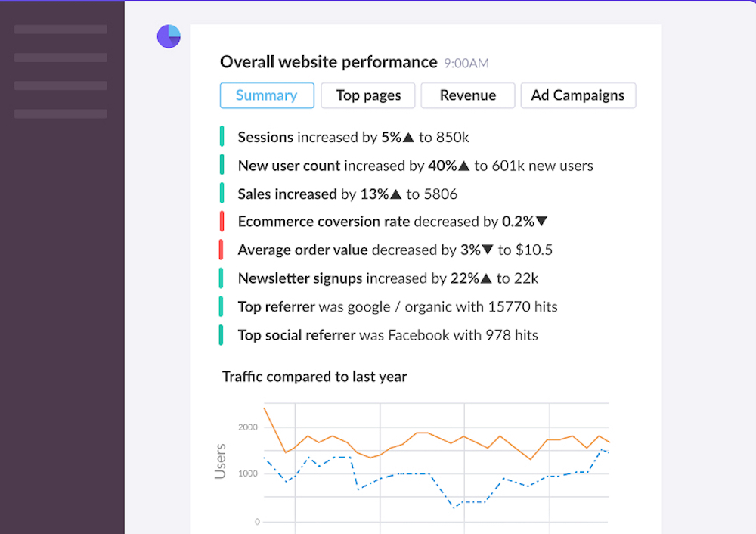Open the Ad Campaigns tab

[578, 95]
